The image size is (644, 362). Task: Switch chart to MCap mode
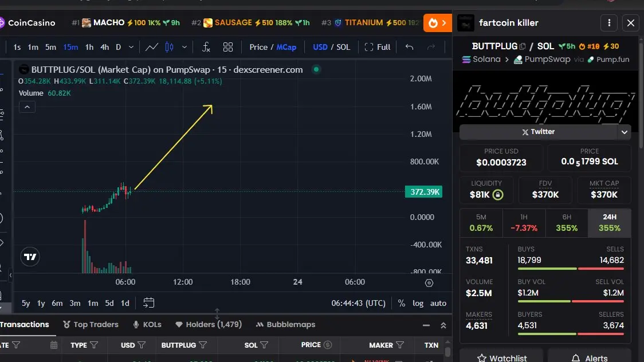tap(286, 47)
